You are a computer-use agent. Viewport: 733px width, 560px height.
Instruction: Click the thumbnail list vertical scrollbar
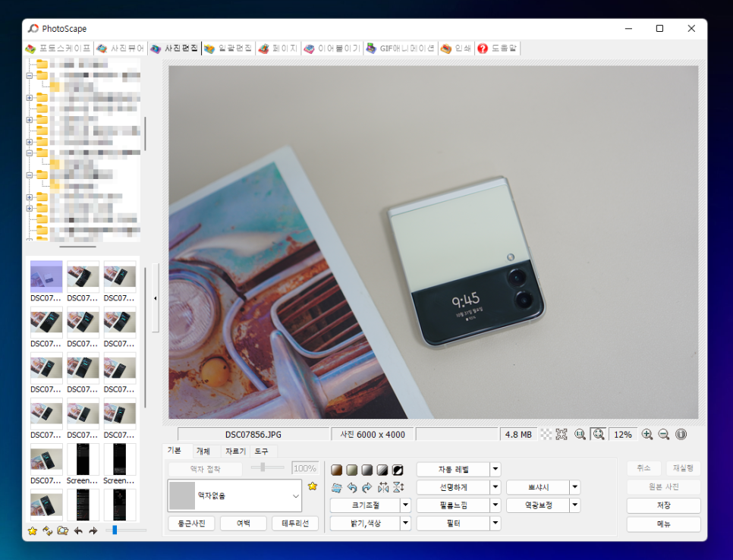146,338
